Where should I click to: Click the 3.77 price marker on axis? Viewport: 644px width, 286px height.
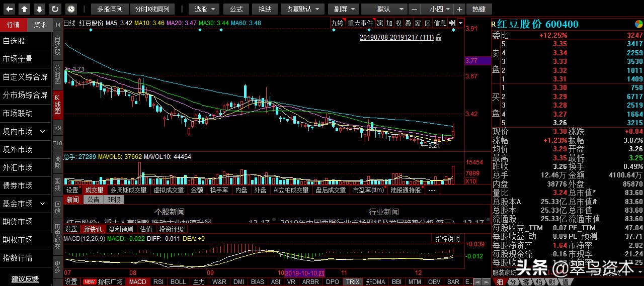click(477, 60)
